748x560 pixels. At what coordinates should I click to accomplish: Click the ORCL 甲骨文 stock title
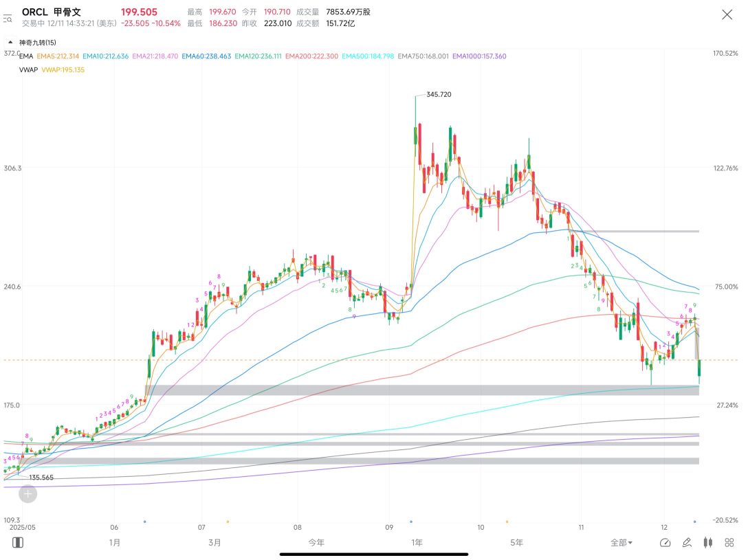coord(52,12)
